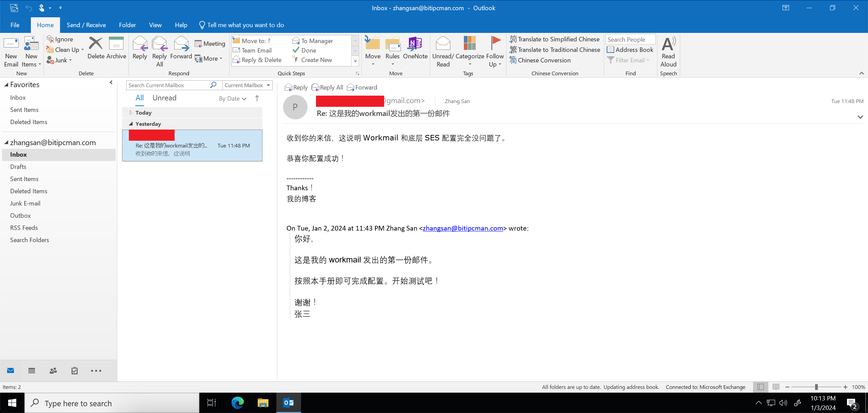The image size is (868, 413).
Task: Toggle Unread/Read status
Action: [x=443, y=52]
